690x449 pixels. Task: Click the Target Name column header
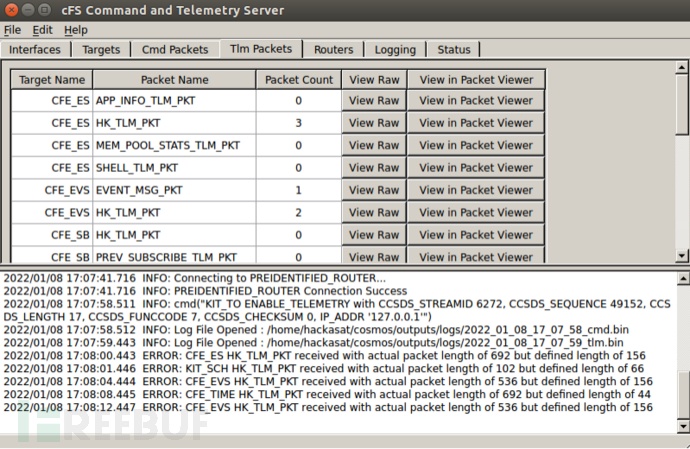click(x=52, y=80)
